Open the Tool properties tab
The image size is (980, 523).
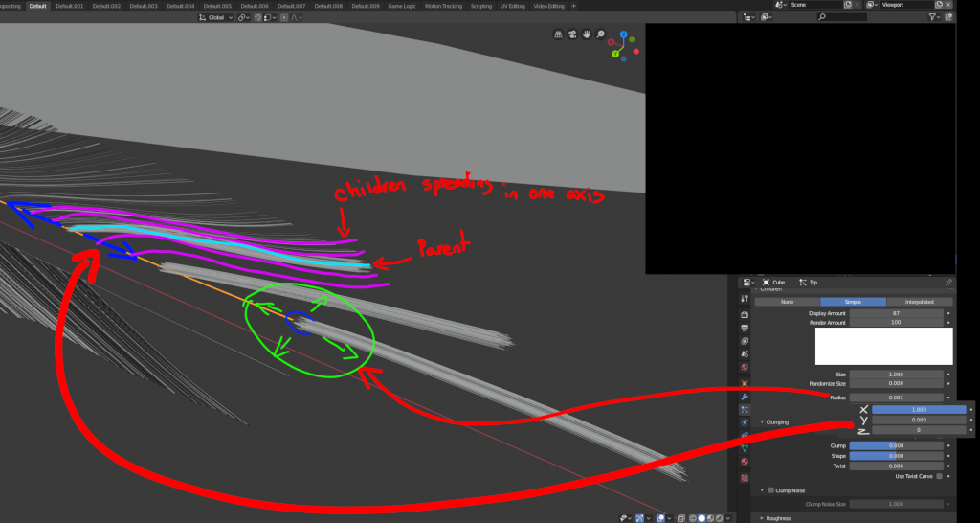[745, 299]
